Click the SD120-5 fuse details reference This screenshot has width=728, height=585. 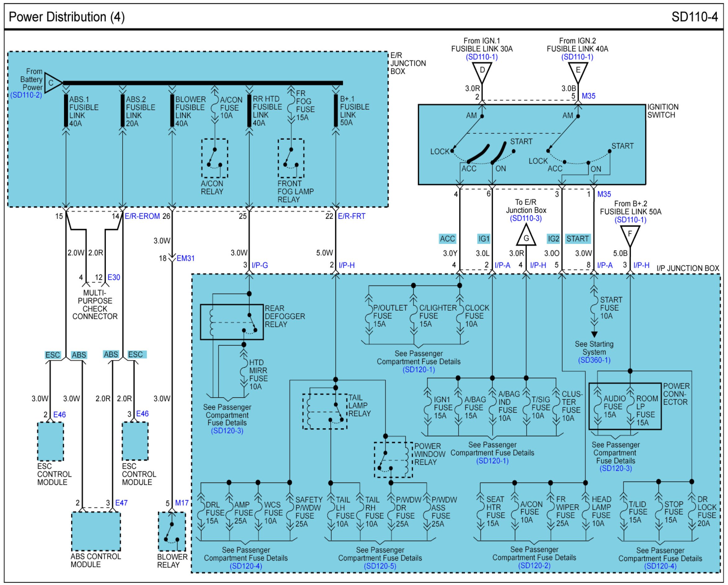coord(380,566)
